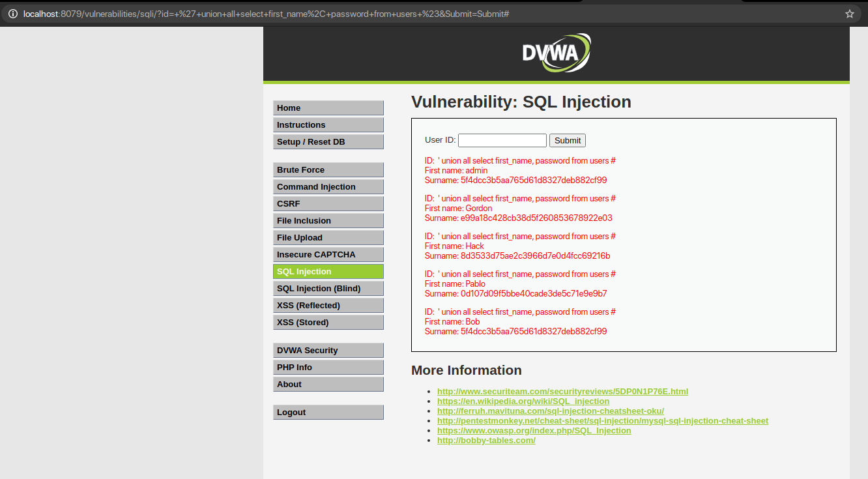This screenshot has height=479, width=868.
Task: Open the Home menu item
Action: (328, 108)
